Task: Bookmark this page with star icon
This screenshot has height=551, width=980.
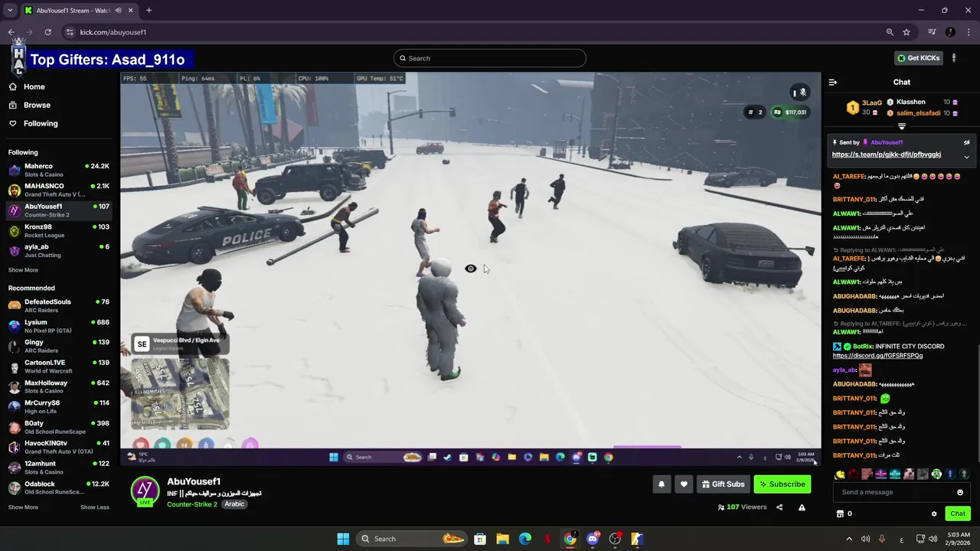Action: pyautogui.click(x=906, y=32)
